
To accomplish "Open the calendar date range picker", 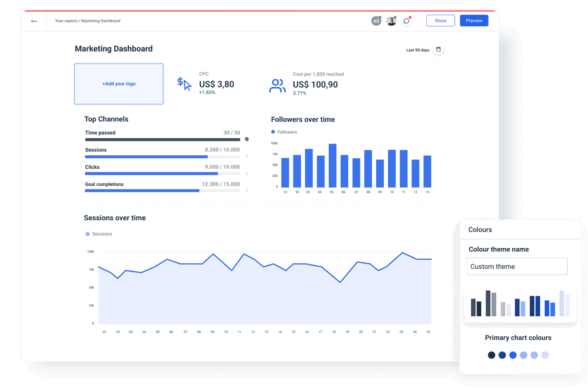I will [x=438, y=49].
